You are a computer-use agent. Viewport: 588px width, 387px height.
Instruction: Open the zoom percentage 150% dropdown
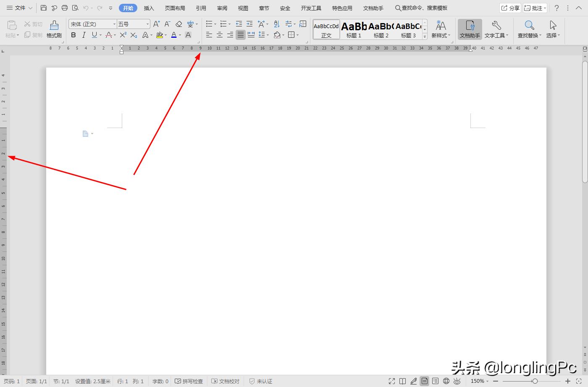pos(480,381)
